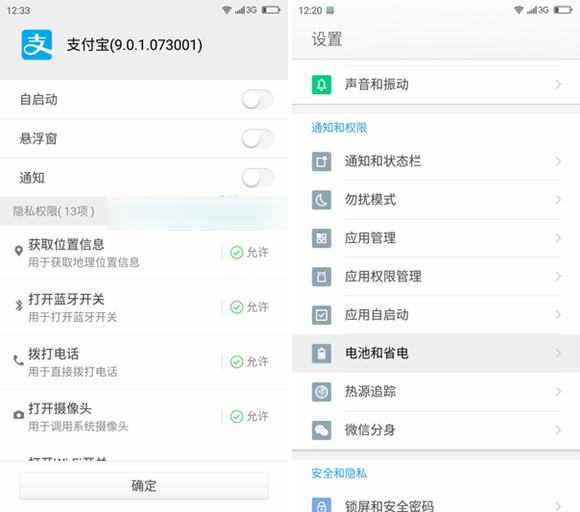The image size is (580, 512).
Task: Open 微信分身 settings
Action: (x=436, y=430)
